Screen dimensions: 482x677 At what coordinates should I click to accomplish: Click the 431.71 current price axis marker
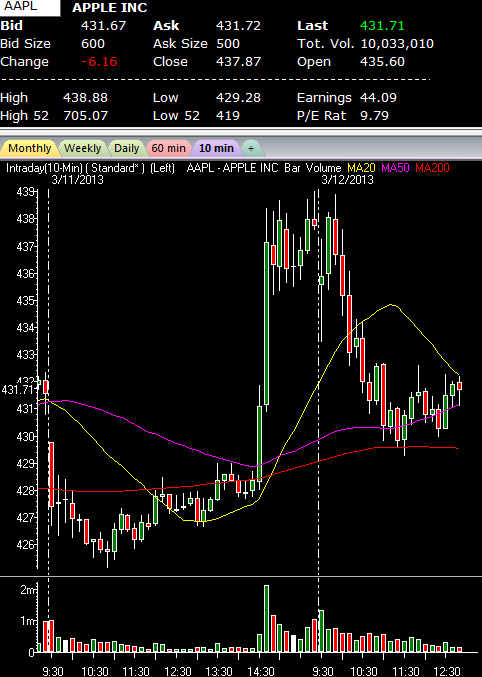[17, 390]
